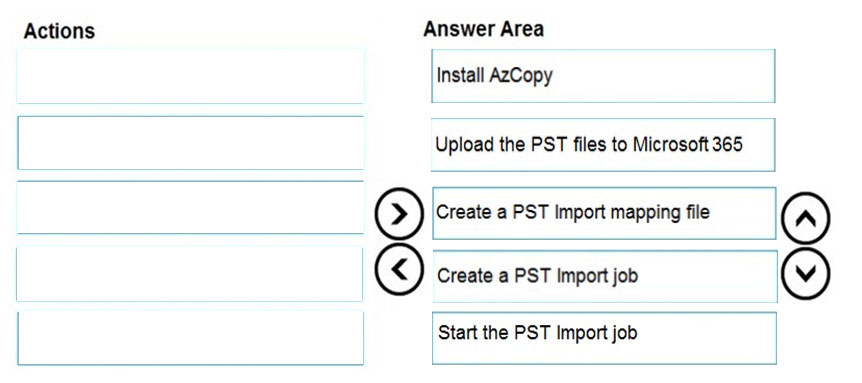
Task: Click the Answer Area heading
Action: click(x=484, y=29)
